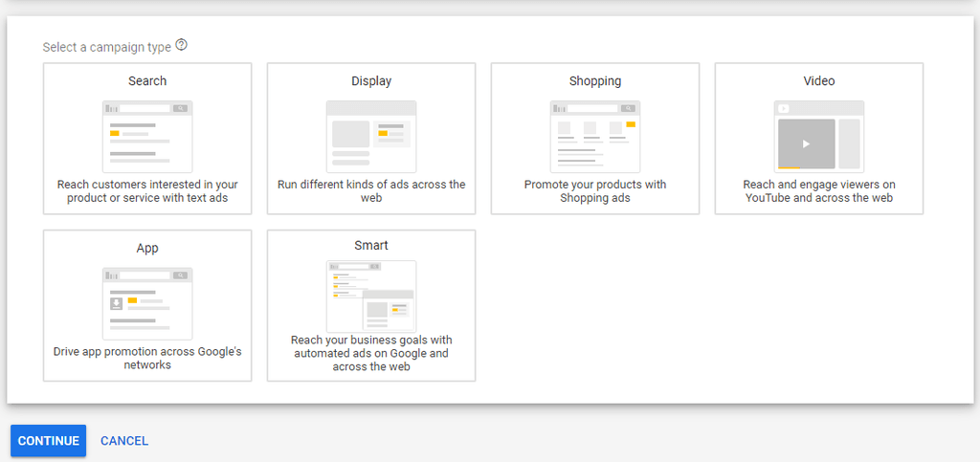Choose the App campaign type title
This screenshot has height=462, width=980.
coord(147,249)
